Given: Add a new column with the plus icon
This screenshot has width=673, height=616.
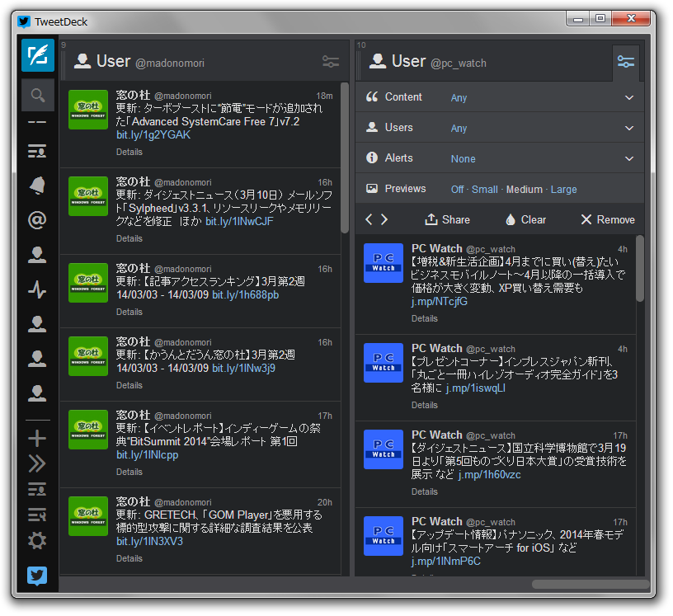Looking at the screenshot, I should point(35,439).
